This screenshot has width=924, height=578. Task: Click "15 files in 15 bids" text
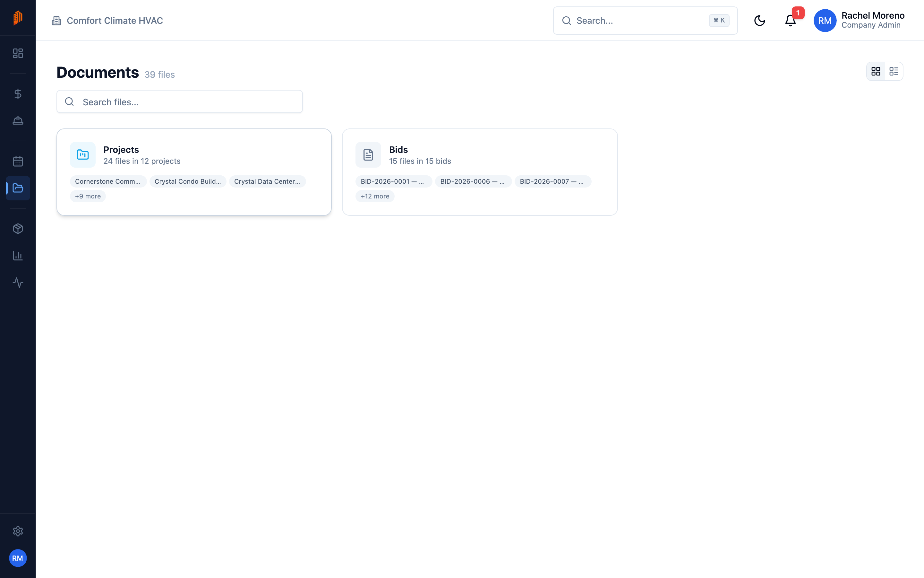point(420,161)
